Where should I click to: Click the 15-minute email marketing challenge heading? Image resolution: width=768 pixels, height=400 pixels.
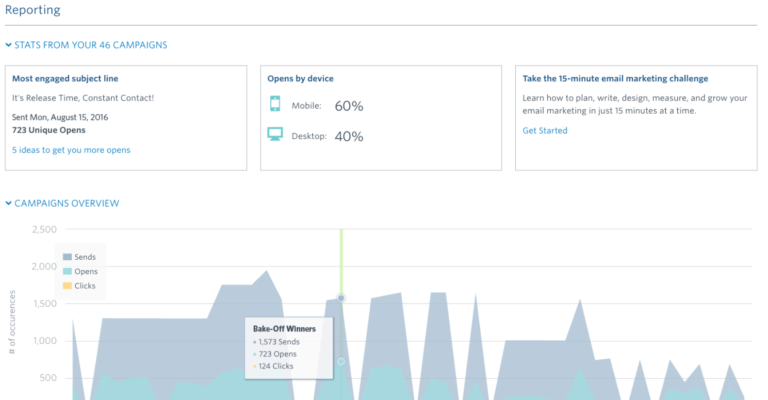[615, 78]
